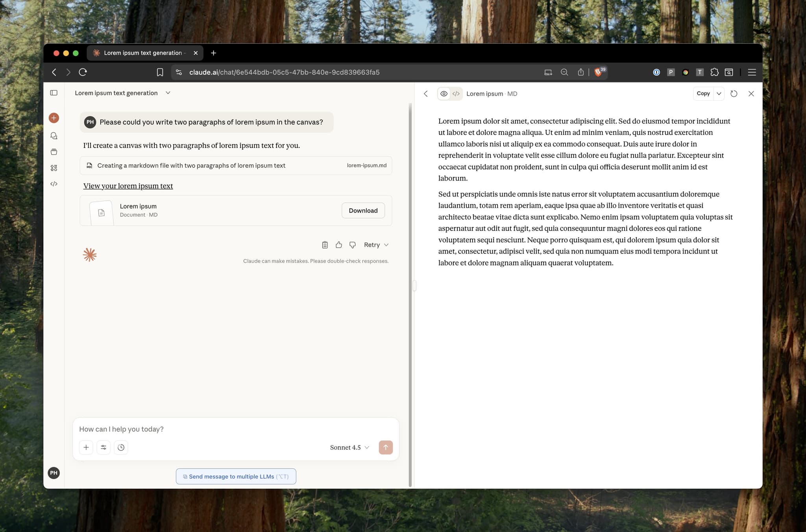Expand the Sonnet 4.5 model selector
This screenshot has height=532, width=806.
[x=349, y=447]
